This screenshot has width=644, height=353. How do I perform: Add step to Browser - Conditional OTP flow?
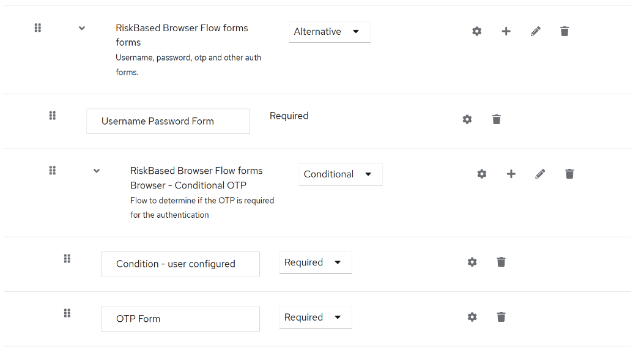click(511, 174)
